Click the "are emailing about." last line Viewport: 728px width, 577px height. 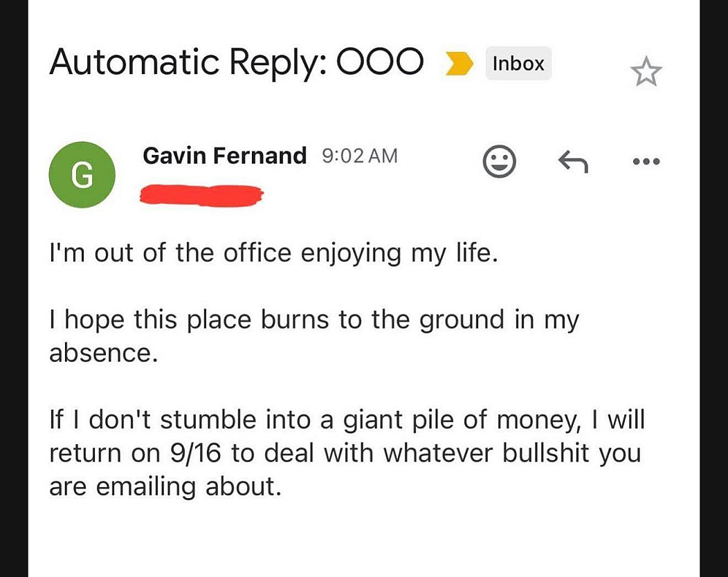point(165,486)
